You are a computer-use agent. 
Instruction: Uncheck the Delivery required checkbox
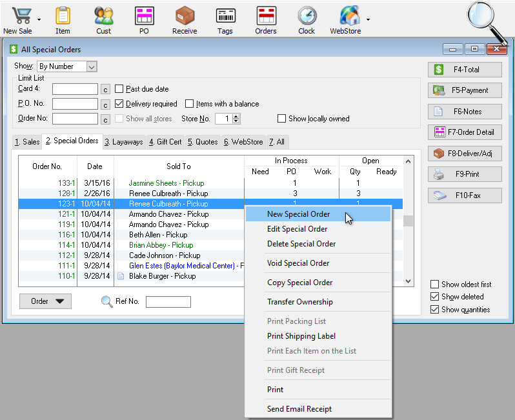pyautogui.click(x=119, y=104)
